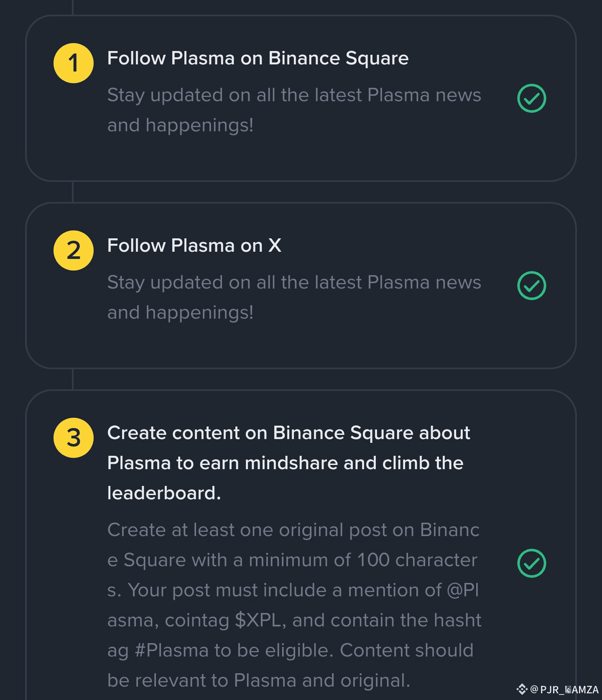Click the yellow number 1 step badge
Viewport: 602px width, 700px height.
pos(74,63)
